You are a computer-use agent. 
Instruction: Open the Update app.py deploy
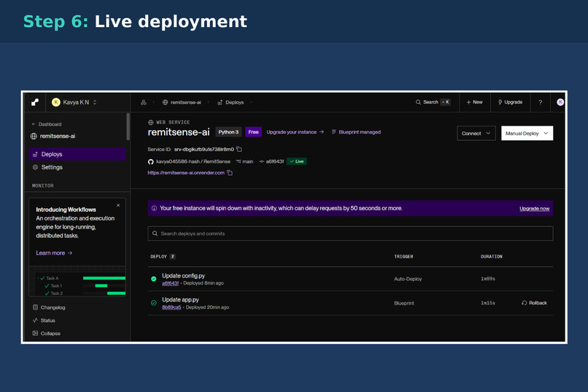(x=180, y=300)
